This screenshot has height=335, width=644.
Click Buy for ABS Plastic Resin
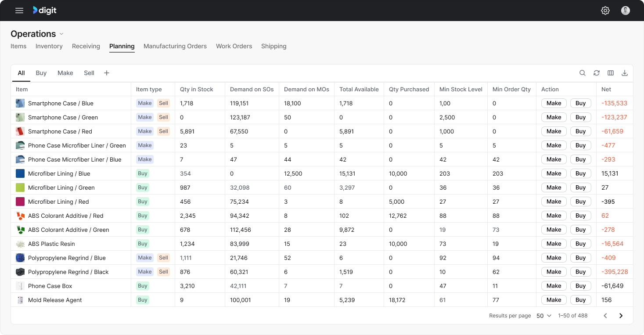point(580,244)
